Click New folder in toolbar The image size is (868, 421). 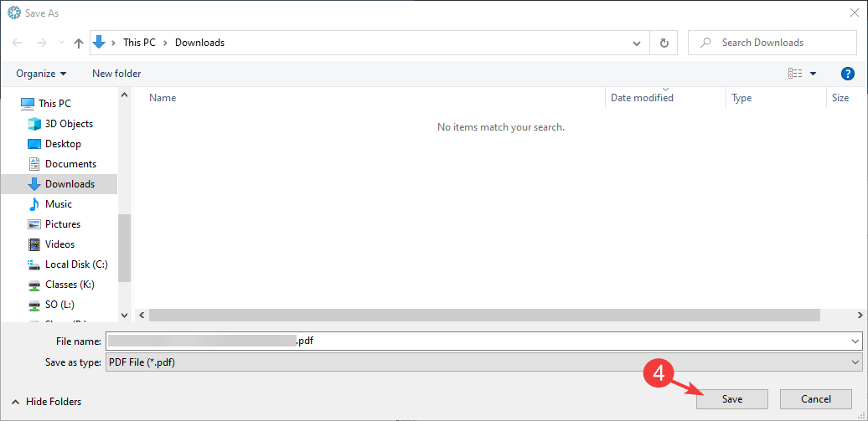pyautogui.click(x=116, y=74)
